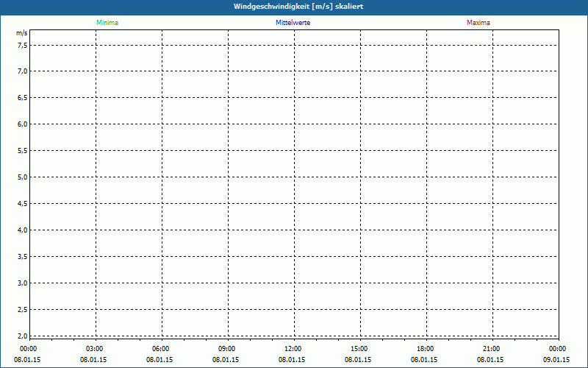Screen dimensions: 588x368
Task: Click the 7,0 value on y-axis
Action: 22,71
